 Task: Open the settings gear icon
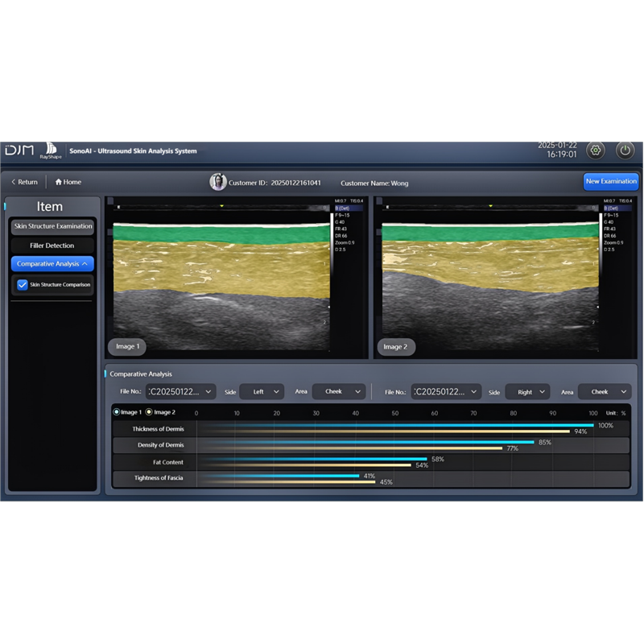click(596, 151)
